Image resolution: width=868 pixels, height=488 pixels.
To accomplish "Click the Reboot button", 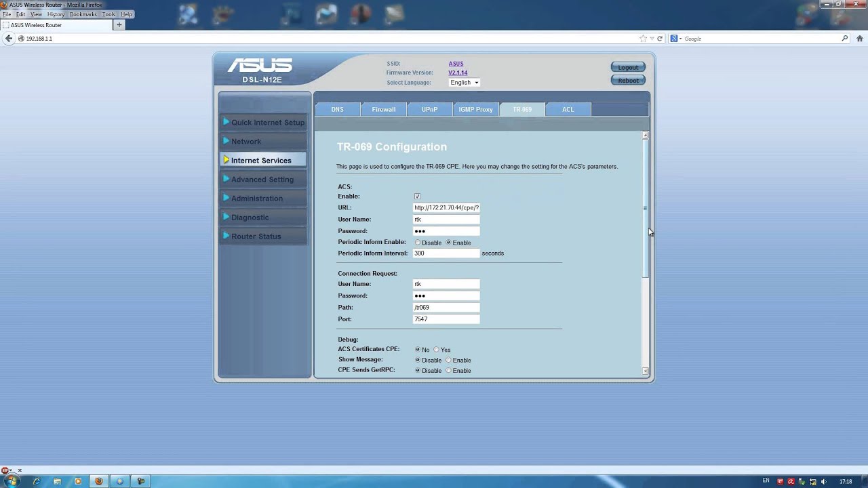I will tap(628, 80).
